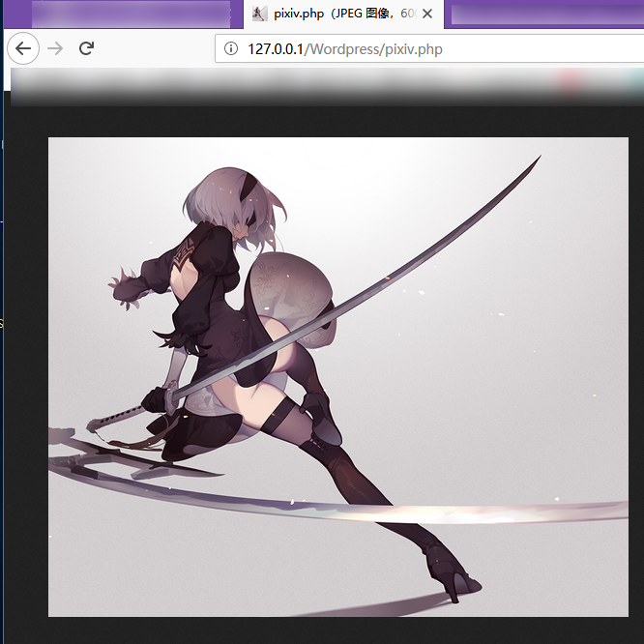Click the pixiv.php tab favicon
644x644 pixels.
click(x=259, y=14)
